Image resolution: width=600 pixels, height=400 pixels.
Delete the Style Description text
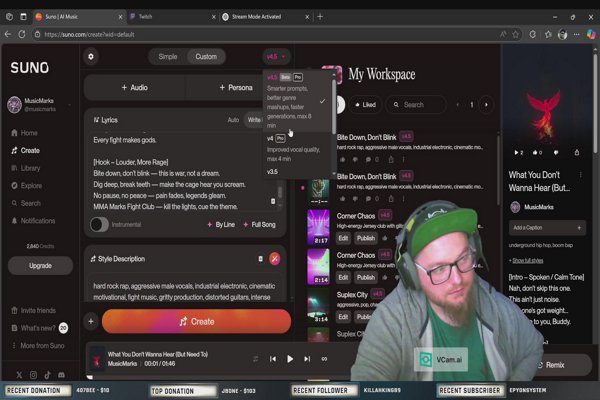[260, 259]
